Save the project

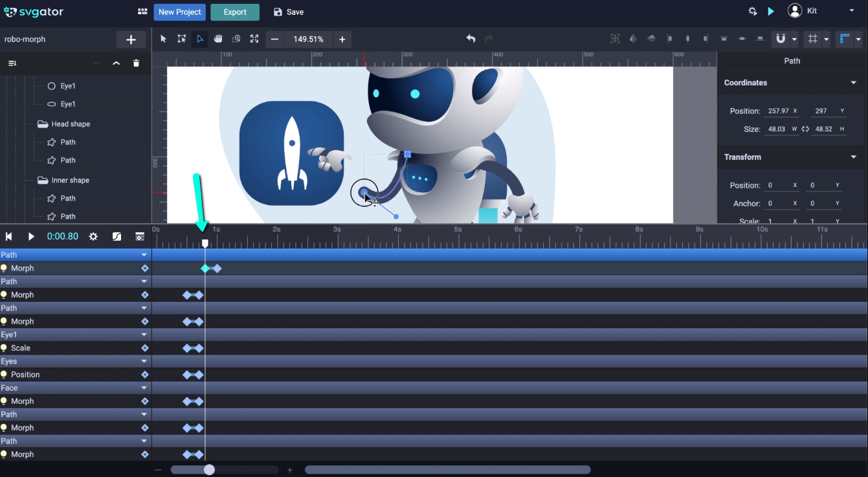coord(288,12)
